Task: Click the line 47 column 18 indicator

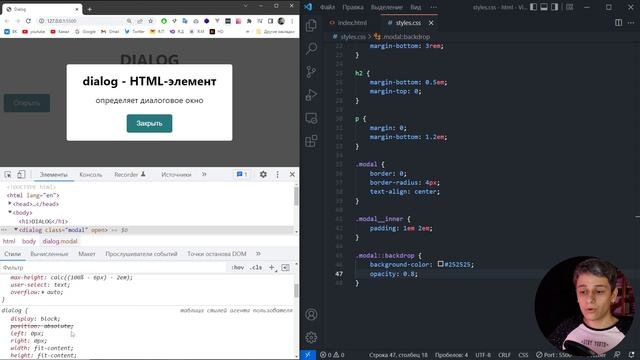Action: pos(398,355)
